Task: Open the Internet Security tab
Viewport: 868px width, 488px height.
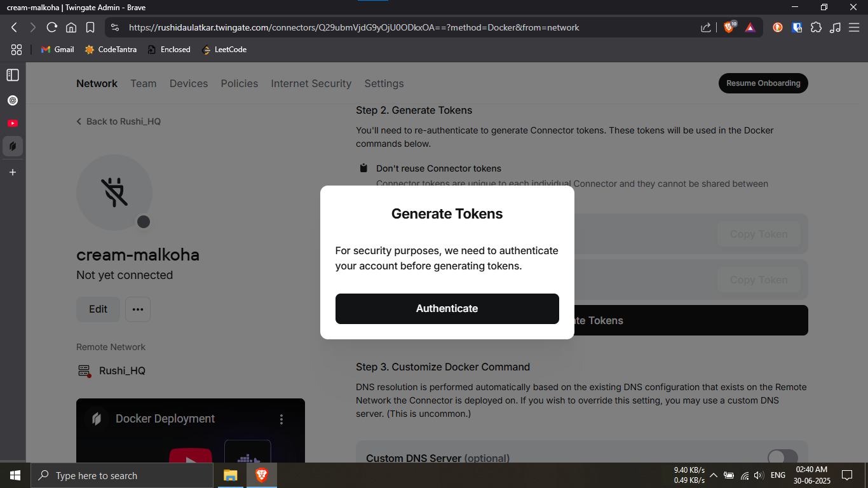Action: click(311, 83)
